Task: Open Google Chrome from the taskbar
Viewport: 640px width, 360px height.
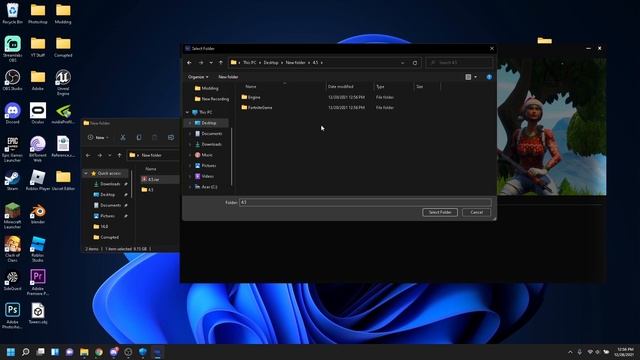Action: [99, 352]
